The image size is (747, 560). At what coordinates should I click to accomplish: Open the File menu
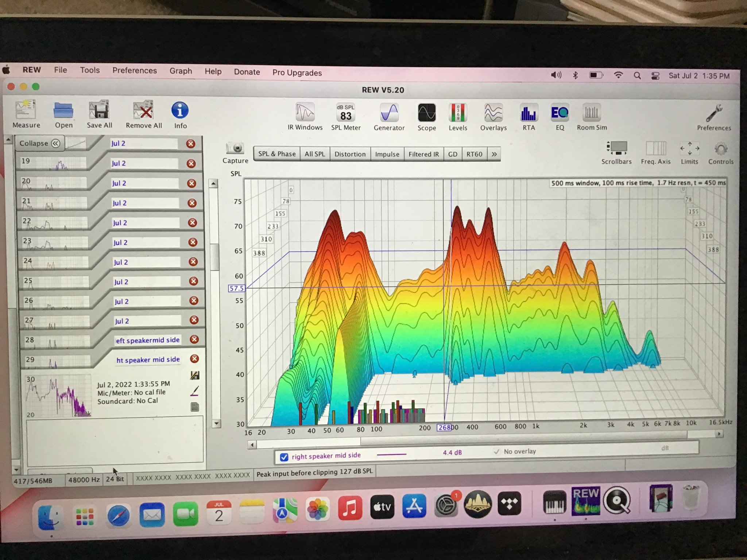click(61, 70)
